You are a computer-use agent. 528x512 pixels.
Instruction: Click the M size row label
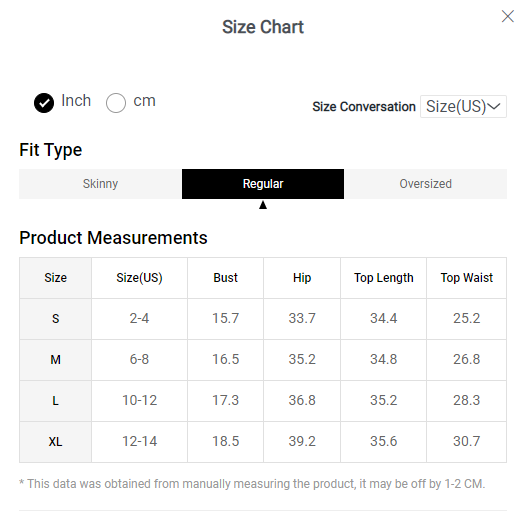(56, 360)
